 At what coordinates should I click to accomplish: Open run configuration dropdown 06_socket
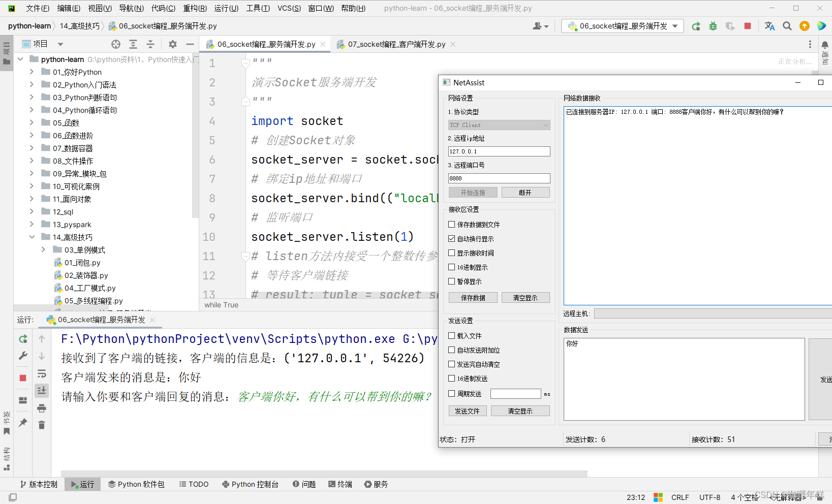point(623,26)
